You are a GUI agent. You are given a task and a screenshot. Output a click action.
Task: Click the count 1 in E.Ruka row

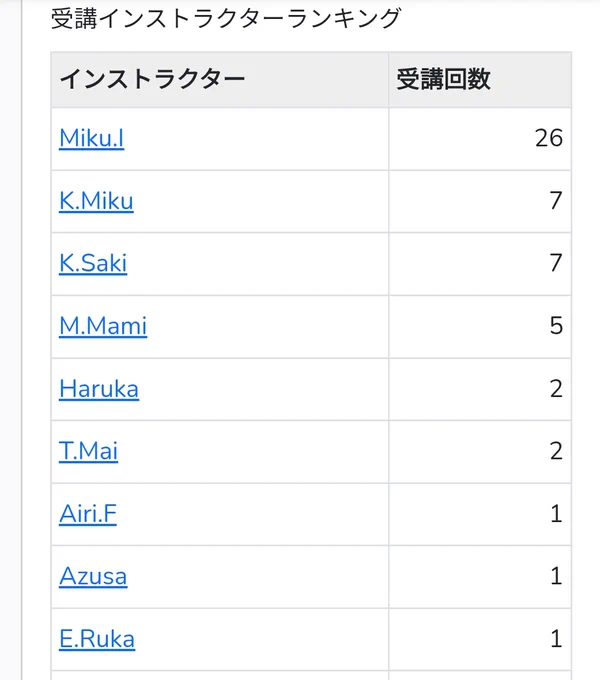(x=556, y=639)
